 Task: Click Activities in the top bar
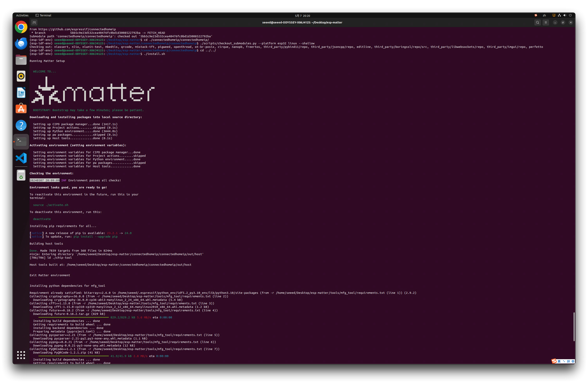click(22, 15)
